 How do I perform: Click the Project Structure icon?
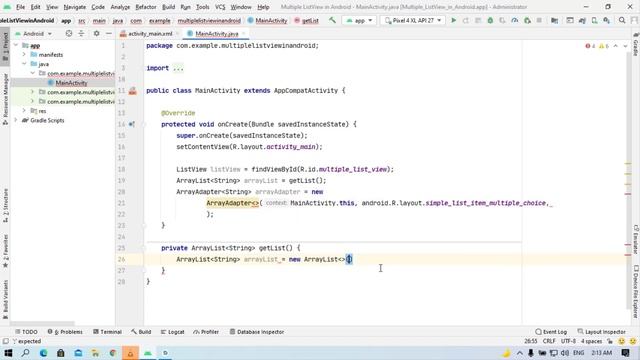coord(555,20)
